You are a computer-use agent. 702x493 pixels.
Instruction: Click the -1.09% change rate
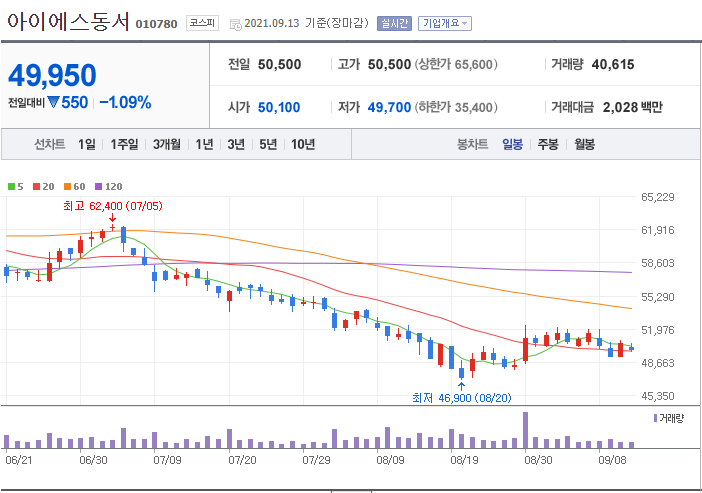[125, 103]
